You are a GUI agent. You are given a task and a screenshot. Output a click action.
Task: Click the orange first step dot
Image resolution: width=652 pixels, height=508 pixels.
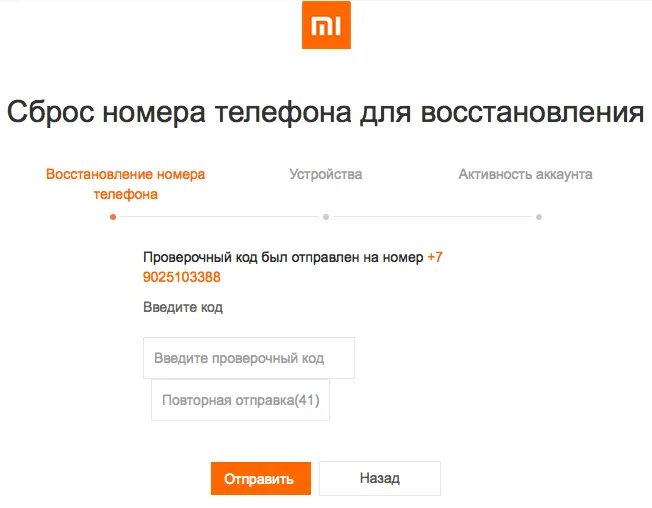coord(113,217)
